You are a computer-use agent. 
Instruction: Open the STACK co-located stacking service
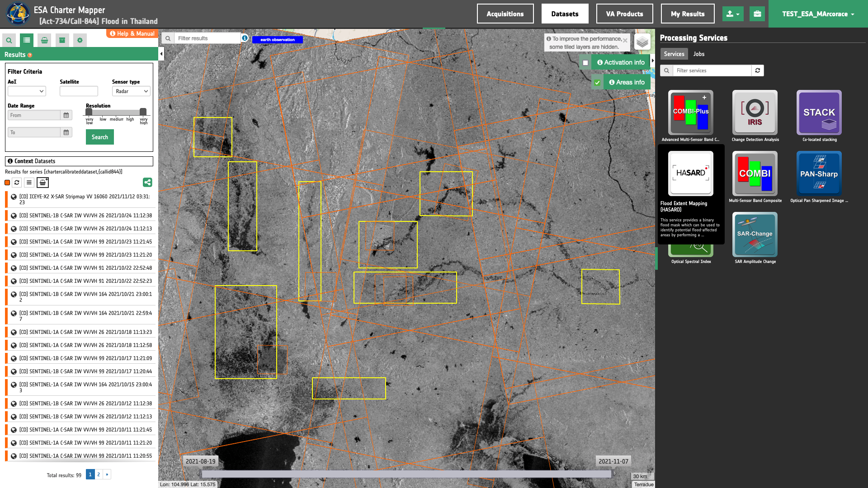point(819,113)
